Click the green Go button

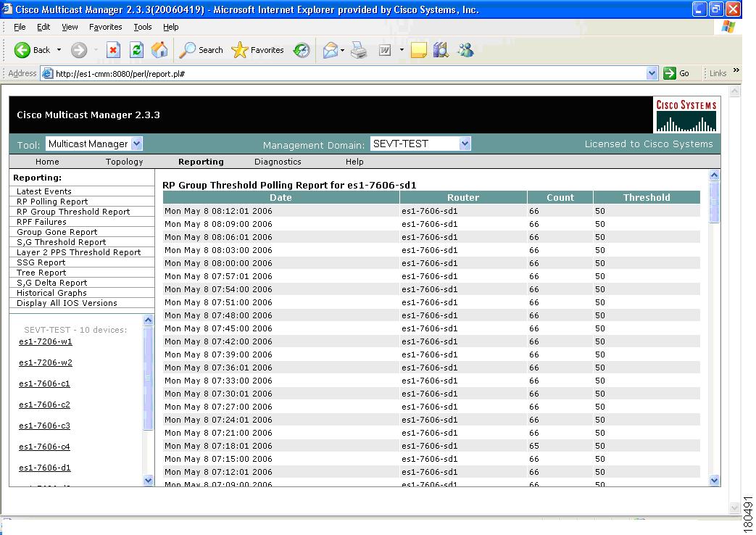click(x=676, y=73)
